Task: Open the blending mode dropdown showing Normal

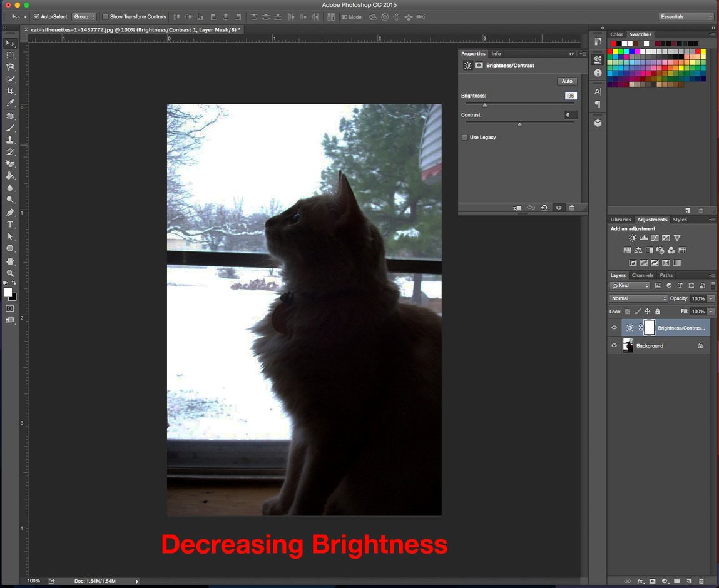Action: [637, 298]
